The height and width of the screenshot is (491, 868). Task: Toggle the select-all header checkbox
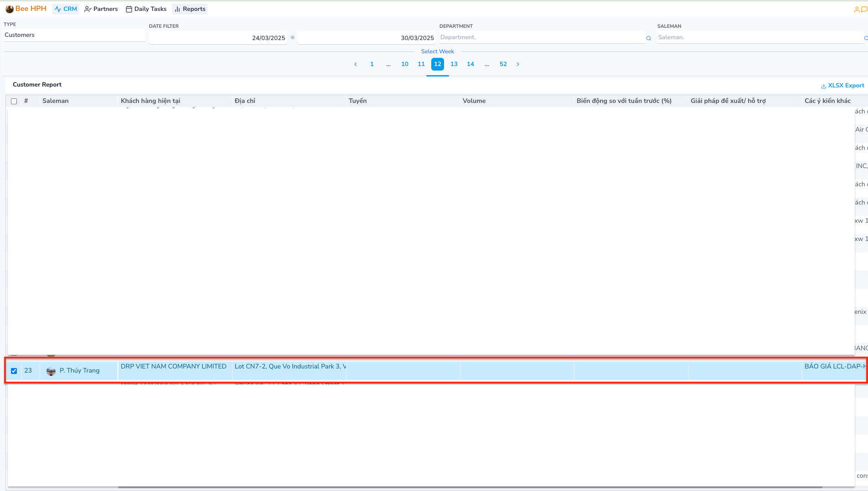[14, 101]
